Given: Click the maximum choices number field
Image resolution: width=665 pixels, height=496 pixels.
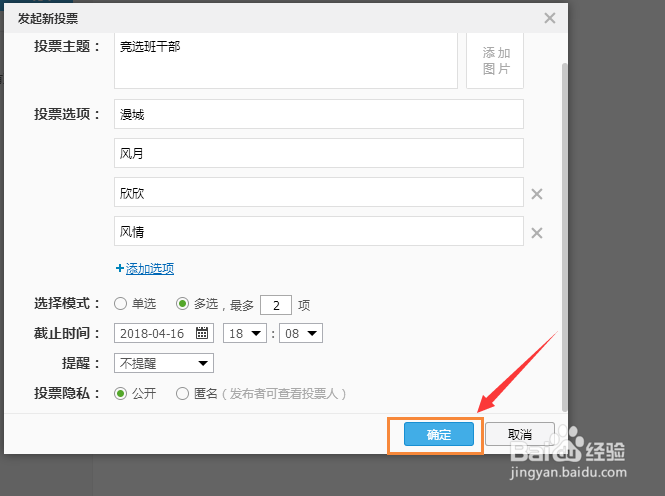Looking at the screenshot, I should click(276, 305).
